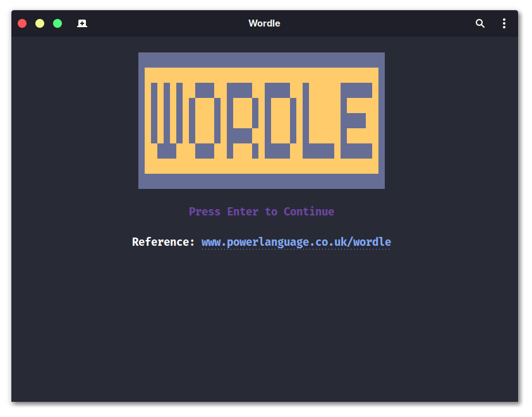The height and width of the screenshot is (417, 532).
Task: Toggle the green traffic-light control
Action: point(57,23)
